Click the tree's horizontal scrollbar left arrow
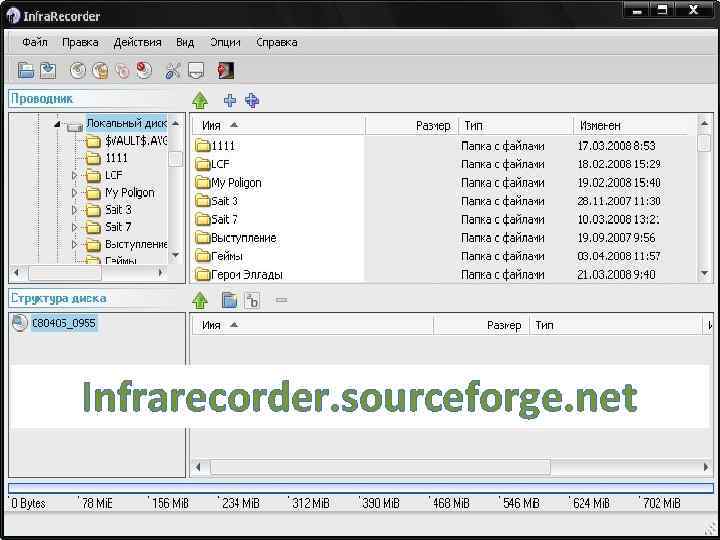Image resolution: width=720 pixels, height=540 pixels. point(17,273)
